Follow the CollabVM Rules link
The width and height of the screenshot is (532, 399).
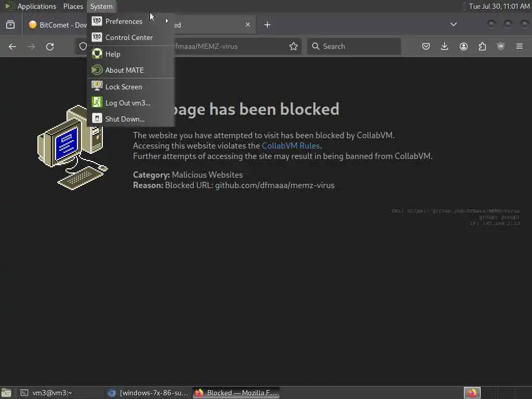291,145
